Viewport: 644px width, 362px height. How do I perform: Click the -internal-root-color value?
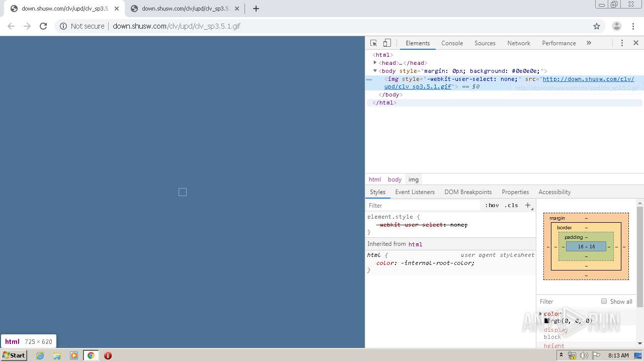[x=438, y=263]
